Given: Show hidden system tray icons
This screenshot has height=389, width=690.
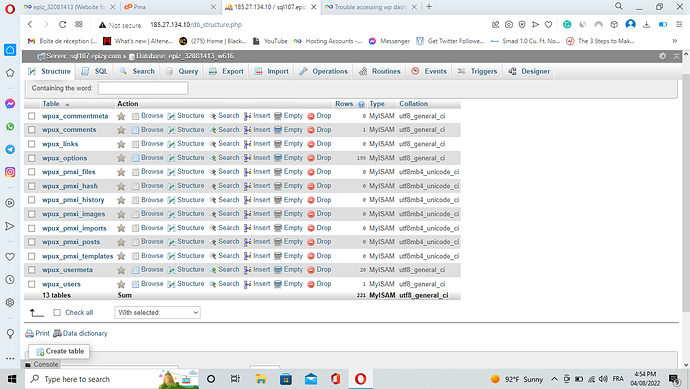Looking at the screenshot, I should 554,379.
